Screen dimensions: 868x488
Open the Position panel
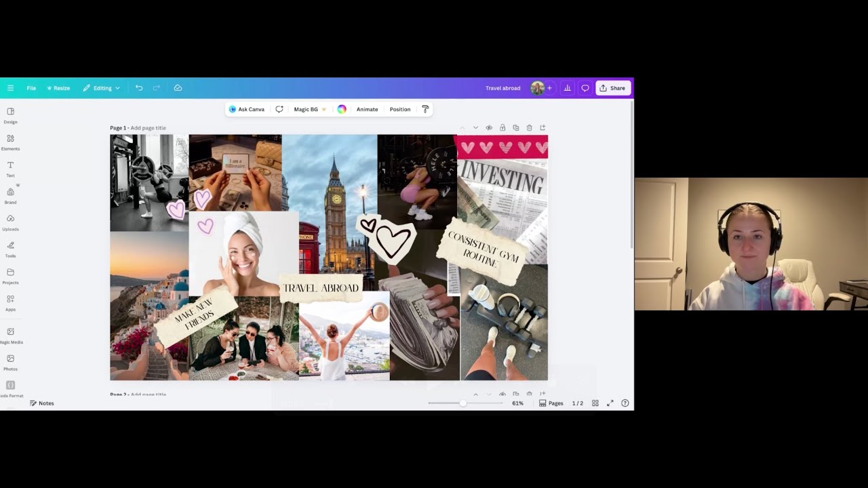click(x=400, y=109)
